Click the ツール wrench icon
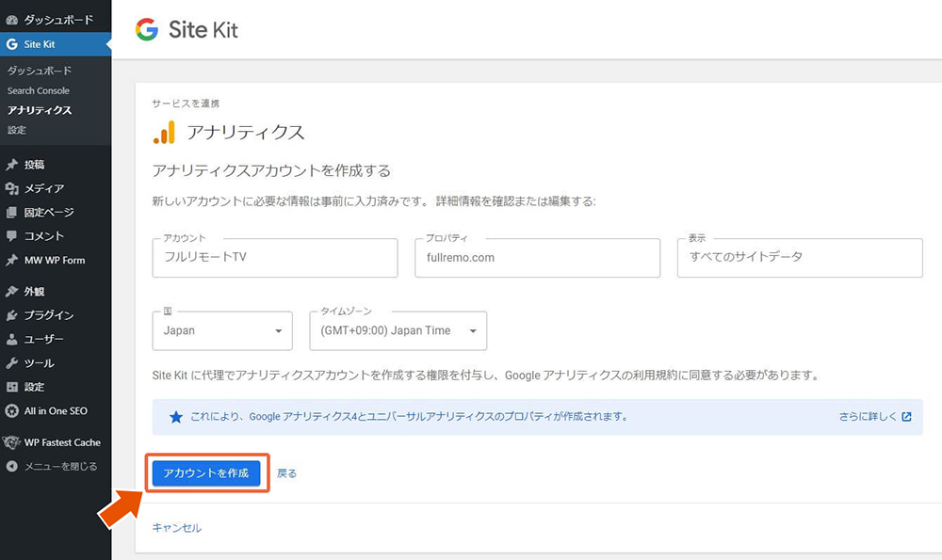Viewport: 942px width, 560px height. [11, 363]
